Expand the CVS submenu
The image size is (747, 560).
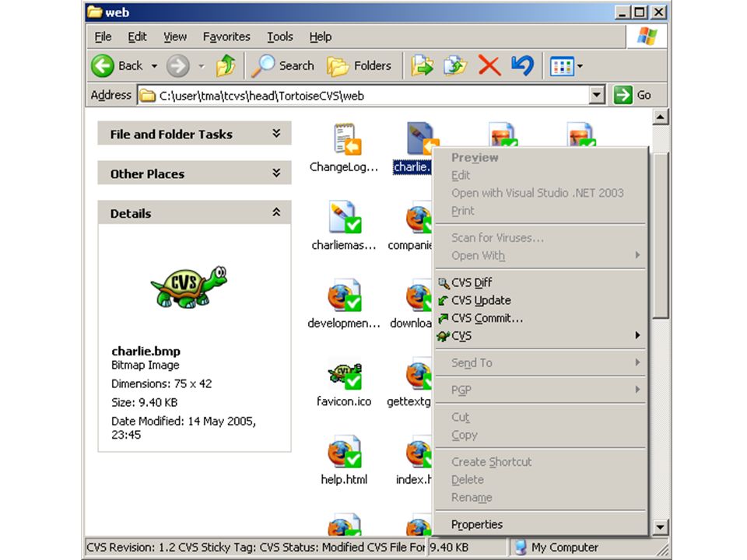[541, 336]
